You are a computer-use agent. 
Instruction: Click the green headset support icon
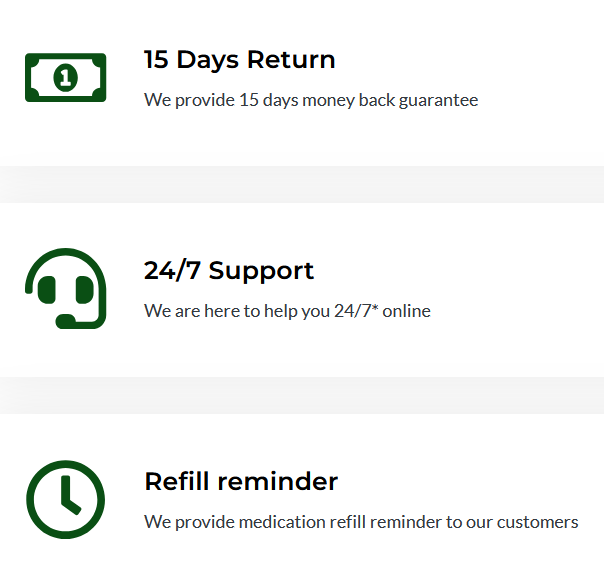65,288
